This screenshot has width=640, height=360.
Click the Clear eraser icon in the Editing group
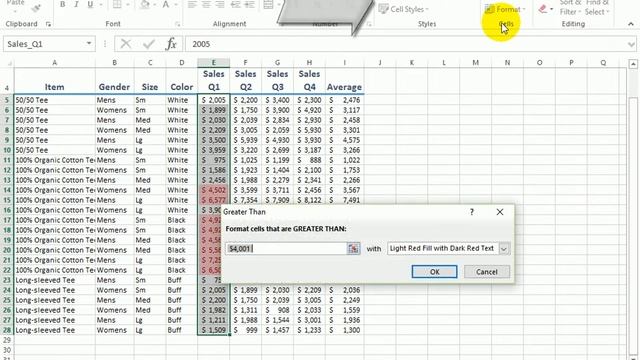coord(542,9)
